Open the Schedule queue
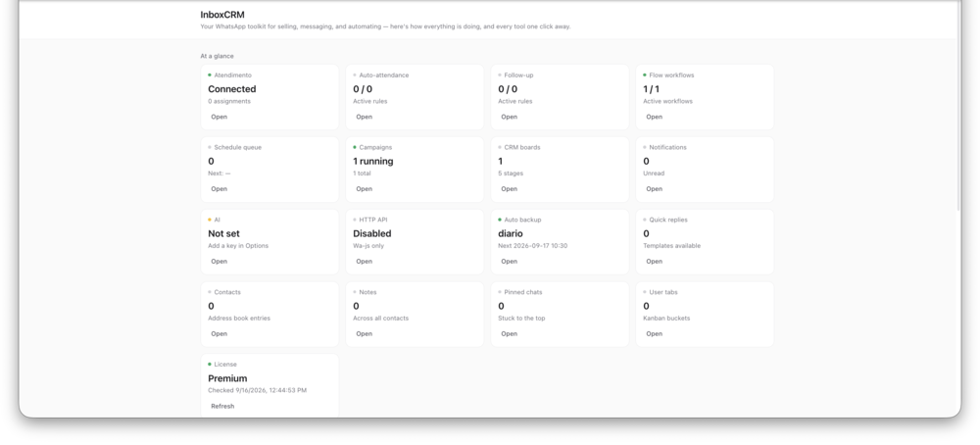Viewport: 980px width, 445px height. pyautogui.click(x=219, y=189)
